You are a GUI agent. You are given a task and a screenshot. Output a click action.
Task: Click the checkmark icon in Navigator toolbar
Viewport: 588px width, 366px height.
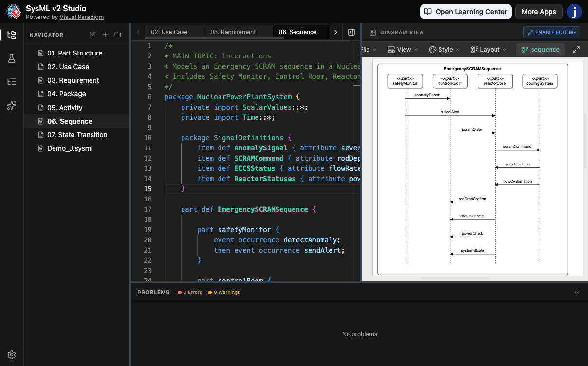pos(93,35)
